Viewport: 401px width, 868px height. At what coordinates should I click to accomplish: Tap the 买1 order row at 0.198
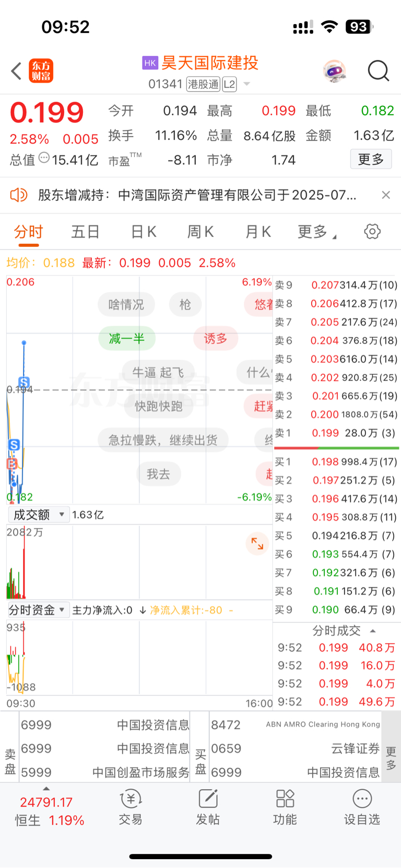pyautogui.click(x=337, y=462)
